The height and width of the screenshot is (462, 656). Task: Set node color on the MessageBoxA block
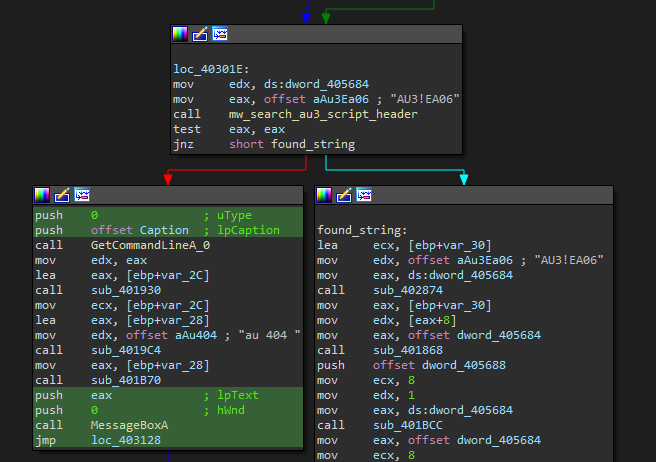pyautogui.click(x=43, y=194)
